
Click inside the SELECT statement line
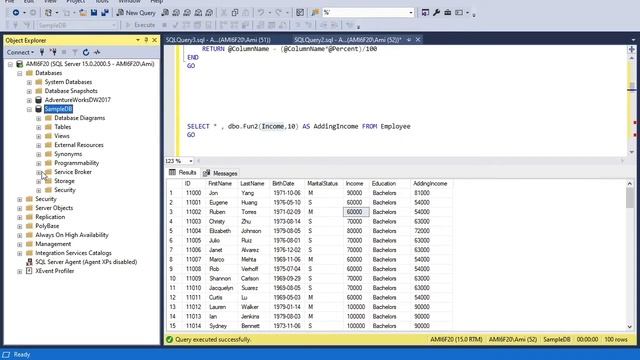tap(298, 127)
